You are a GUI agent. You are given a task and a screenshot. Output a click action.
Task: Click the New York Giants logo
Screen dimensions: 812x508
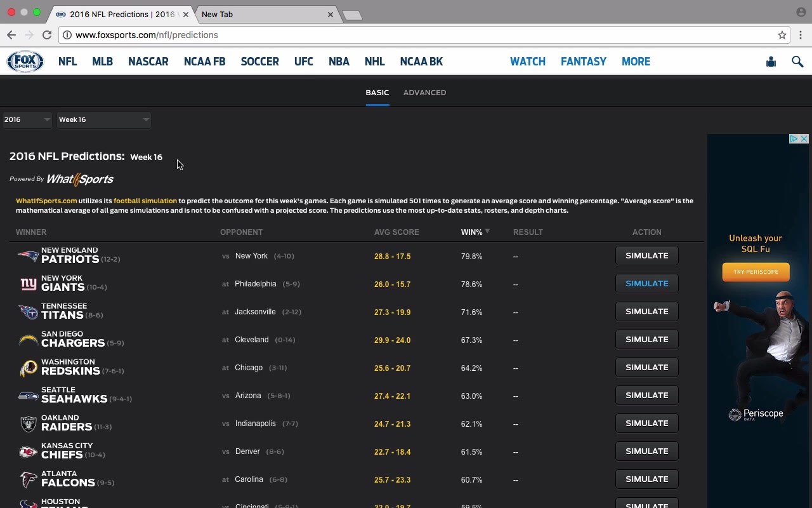[28, 284]
